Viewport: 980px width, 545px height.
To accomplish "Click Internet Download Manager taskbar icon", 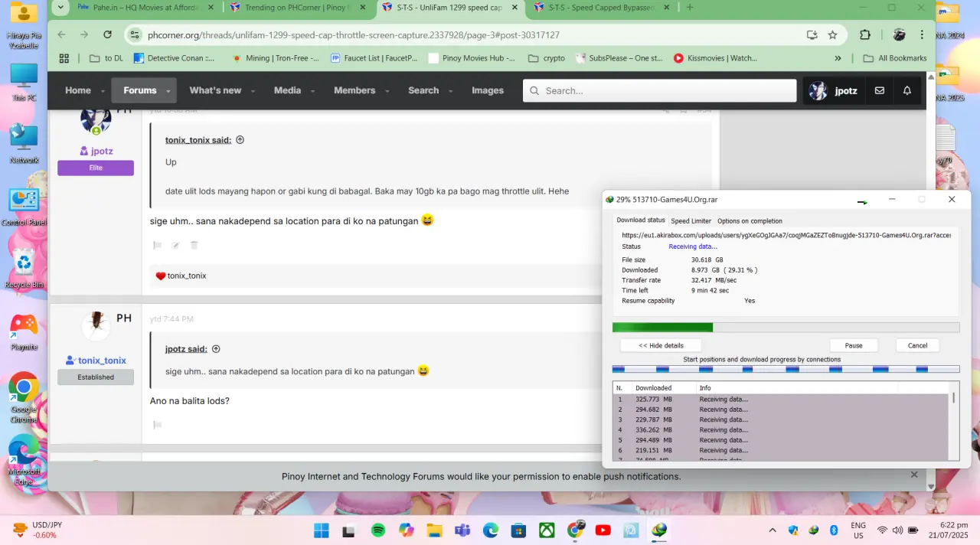I will (658, 530).
